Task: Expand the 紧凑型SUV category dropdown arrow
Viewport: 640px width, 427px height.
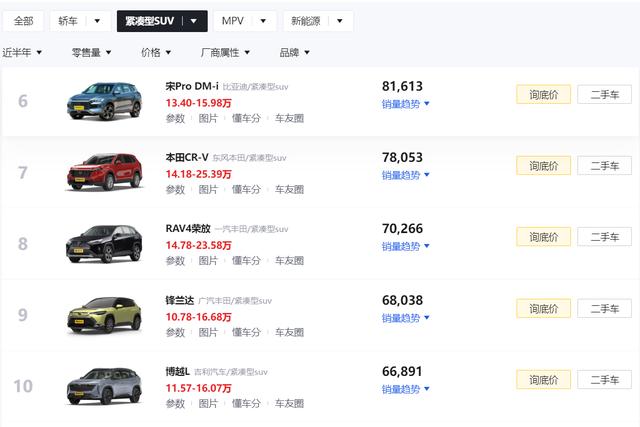Action: [x=194, y=21]
